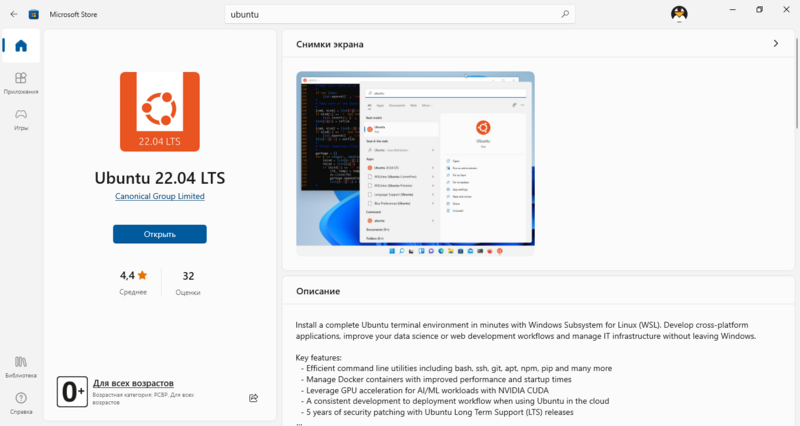The height and width of the screenshot is (426, 800).
Task: Click into the search box containing ubuntu
Action: (x=399, y=14)
